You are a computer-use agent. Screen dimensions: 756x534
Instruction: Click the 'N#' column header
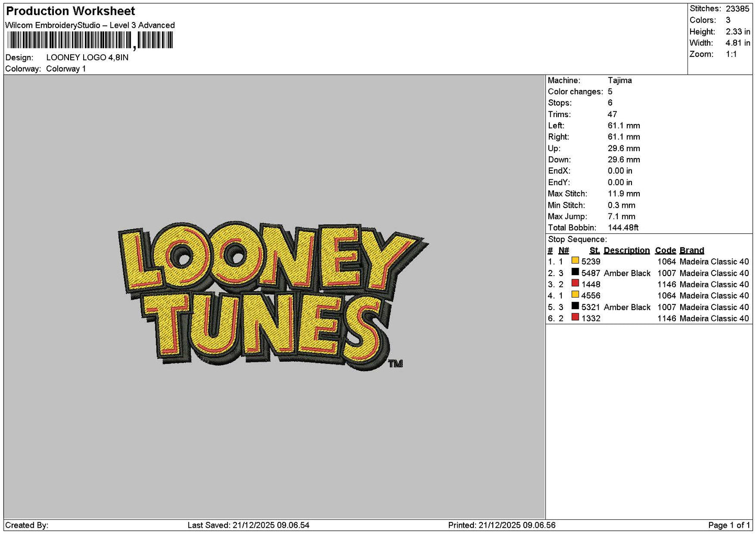[x=563, y=251]
